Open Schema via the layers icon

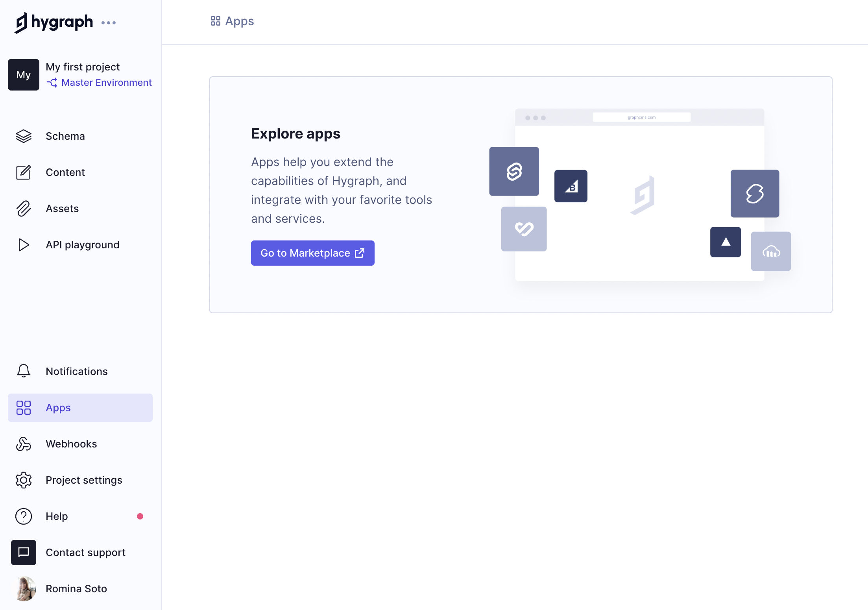[24, 136]
